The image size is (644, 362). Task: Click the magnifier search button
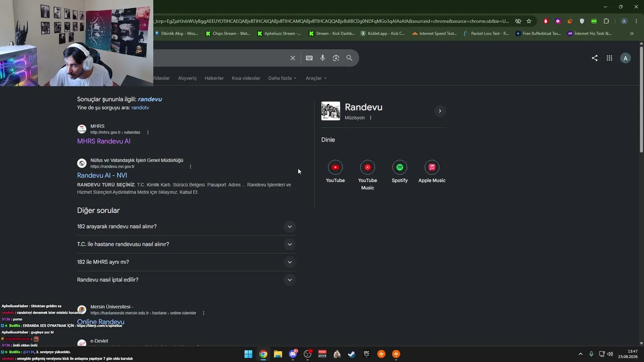pos(349,58)
